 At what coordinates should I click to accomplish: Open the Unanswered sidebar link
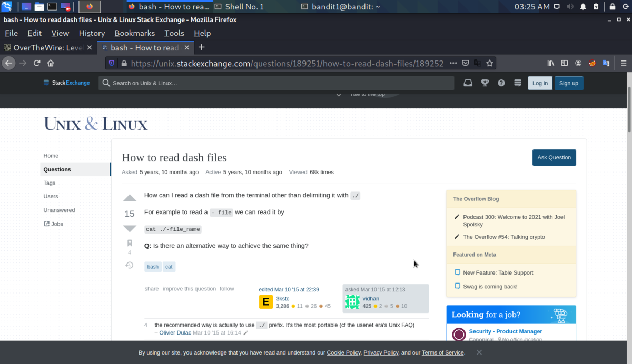click(x=59, y=210)
